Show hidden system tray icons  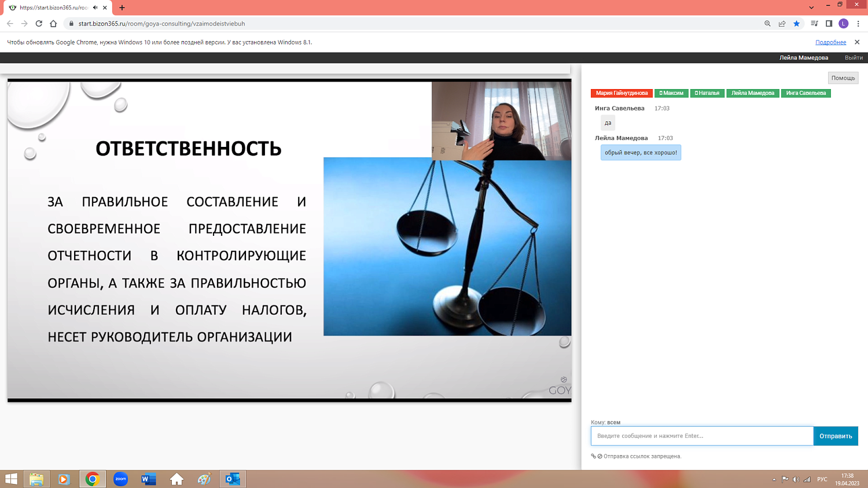(774, 479)
